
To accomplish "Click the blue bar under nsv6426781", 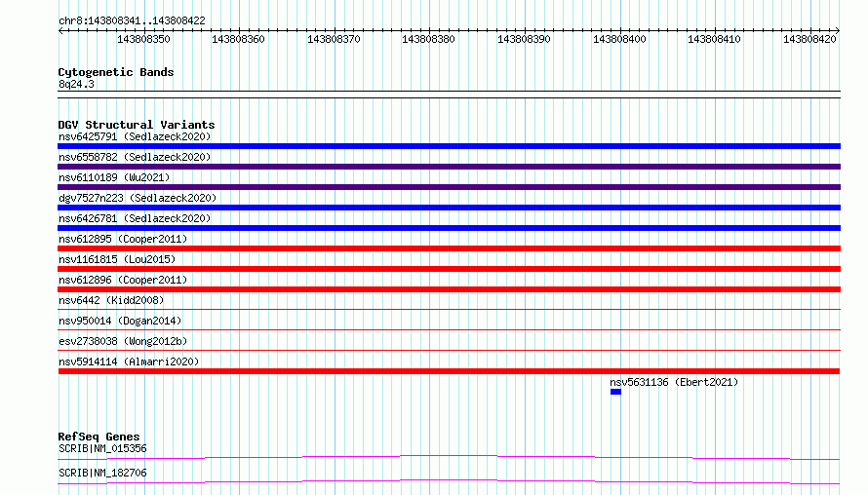I will click(449, 228).
